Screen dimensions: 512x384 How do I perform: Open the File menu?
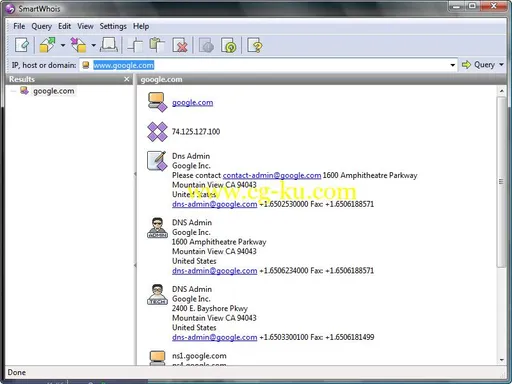(x=19, y=26)
